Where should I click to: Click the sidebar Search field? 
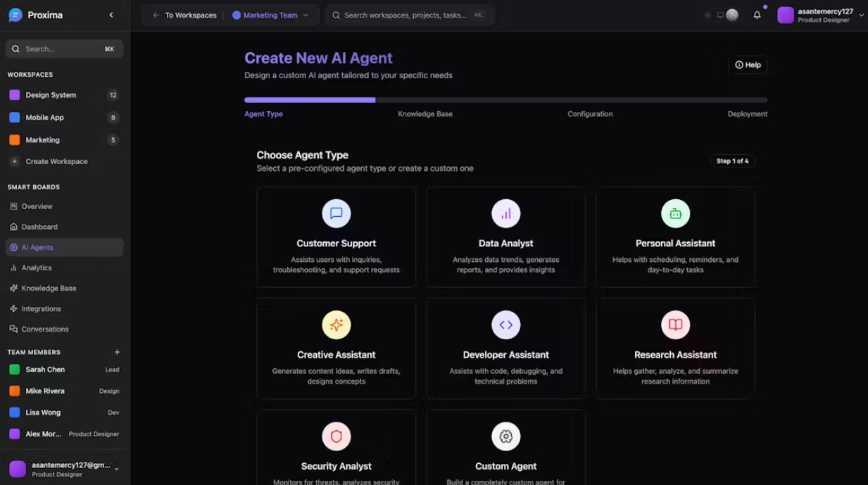64,49
